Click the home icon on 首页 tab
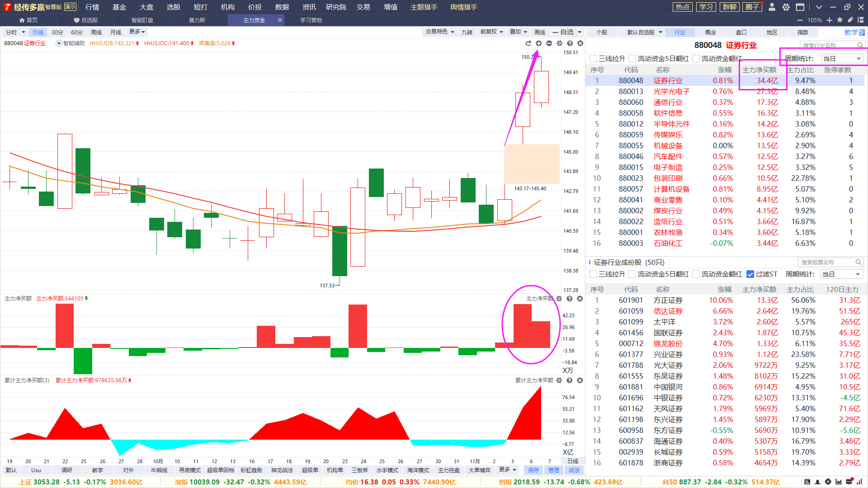 click(x=22, y=20)
